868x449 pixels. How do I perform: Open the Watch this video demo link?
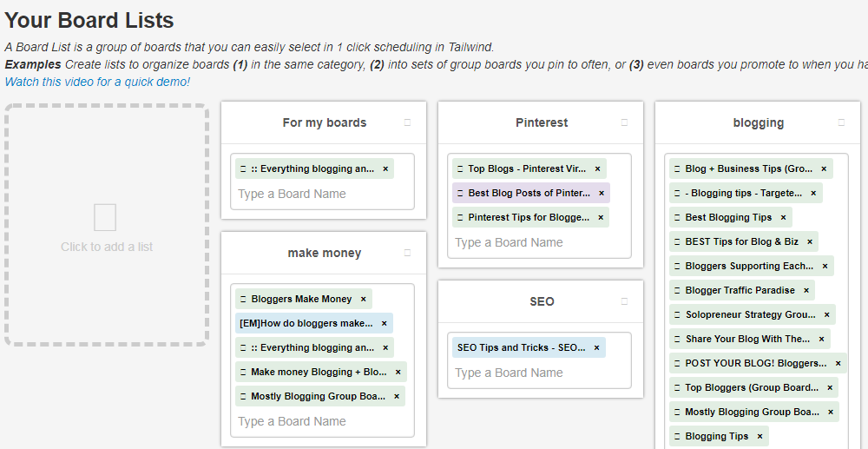[x=97, y=82]
